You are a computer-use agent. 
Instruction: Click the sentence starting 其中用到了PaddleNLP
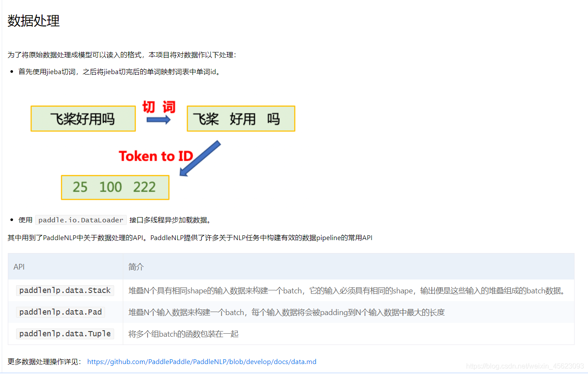click(x=190, y=238)
